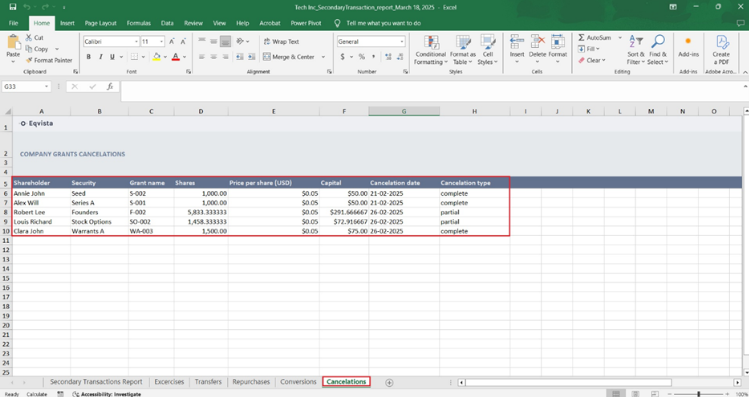Open Secondary Transactions Report sheet
The height and width of the screenshot is (397, 749).
pyautogui.click(x=96, y=382)
